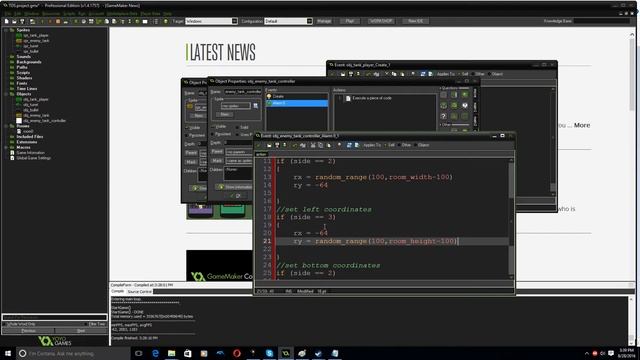640x360 pixels.
Task: Click the Manage button in main toolbar
Action: click(x=324, y=21)
